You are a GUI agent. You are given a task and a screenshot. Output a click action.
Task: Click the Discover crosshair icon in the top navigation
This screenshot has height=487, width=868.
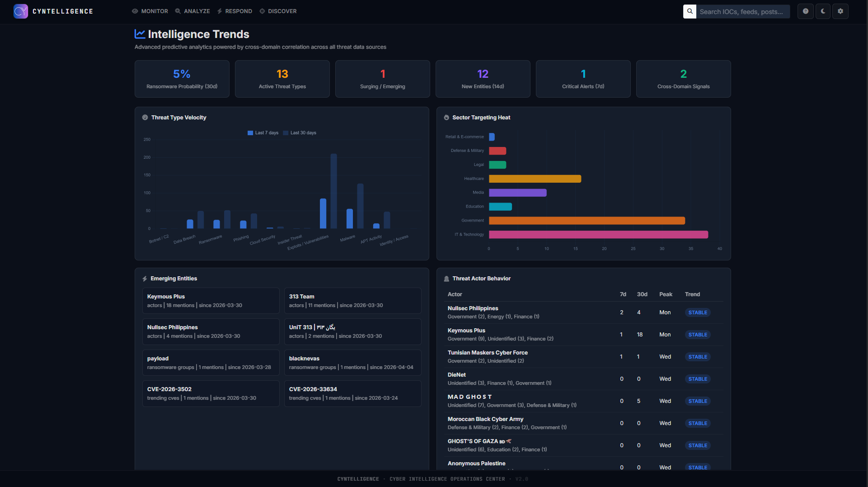point(262,11)
